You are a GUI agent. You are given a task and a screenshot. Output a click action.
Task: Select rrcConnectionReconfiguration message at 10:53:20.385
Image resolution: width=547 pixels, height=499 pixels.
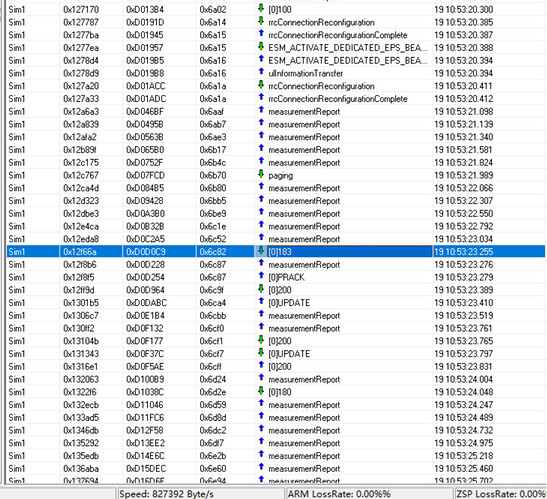tap(321, 23)
